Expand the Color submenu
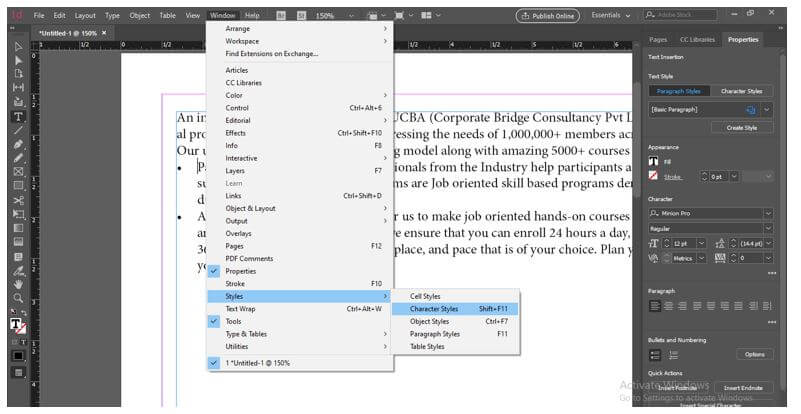Viewport: 801px width, 414px height. pos(300,95)
